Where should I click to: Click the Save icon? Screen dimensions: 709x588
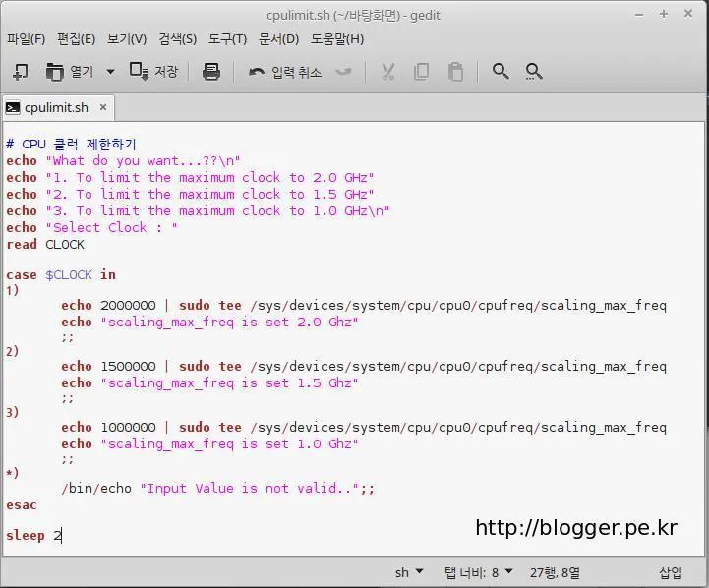point(139,72)
